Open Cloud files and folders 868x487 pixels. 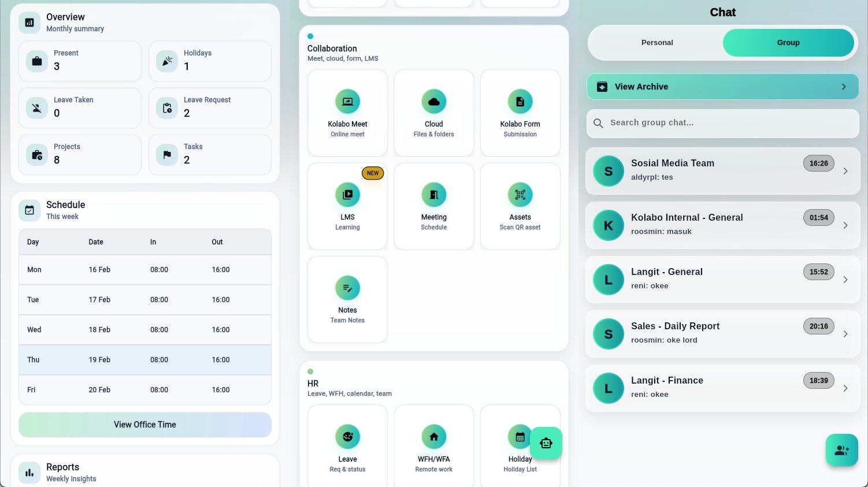(x=433, y=113)
